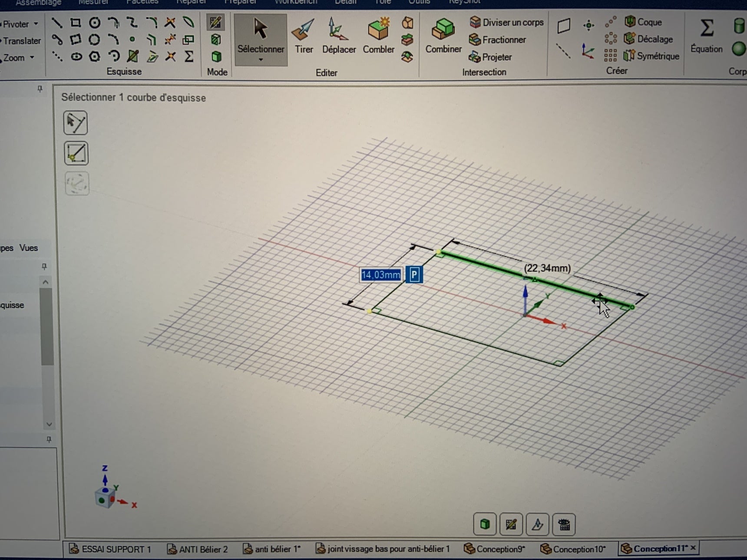Toggle the pin below the Vues tab
Viewport: 747px width, 560px height.
point(44,267)
